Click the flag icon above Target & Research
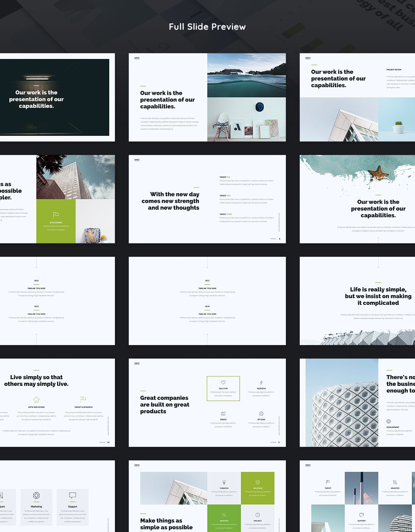 [83, 399]
